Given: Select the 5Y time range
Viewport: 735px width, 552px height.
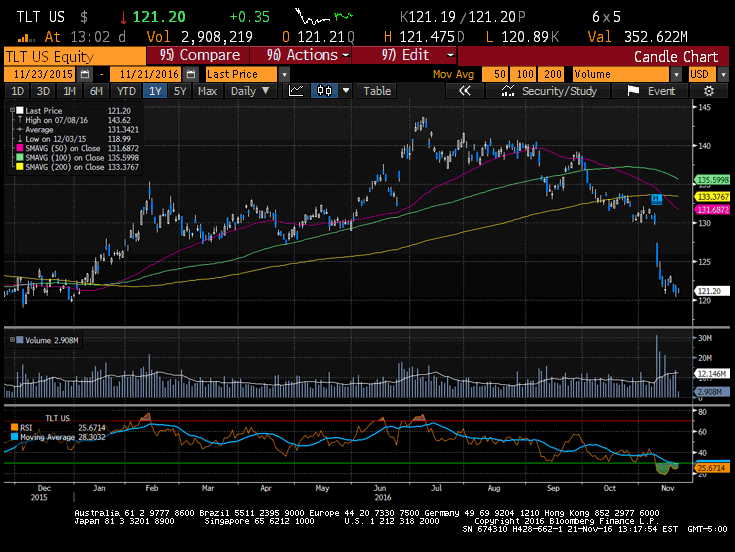Looking at the screenshot, I should pos(180,90).
